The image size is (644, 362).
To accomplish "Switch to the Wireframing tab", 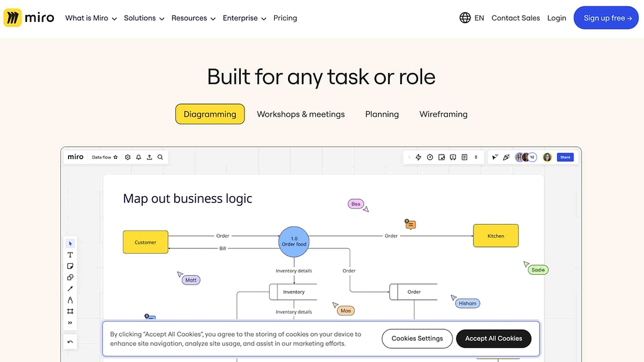I will 443,114.
